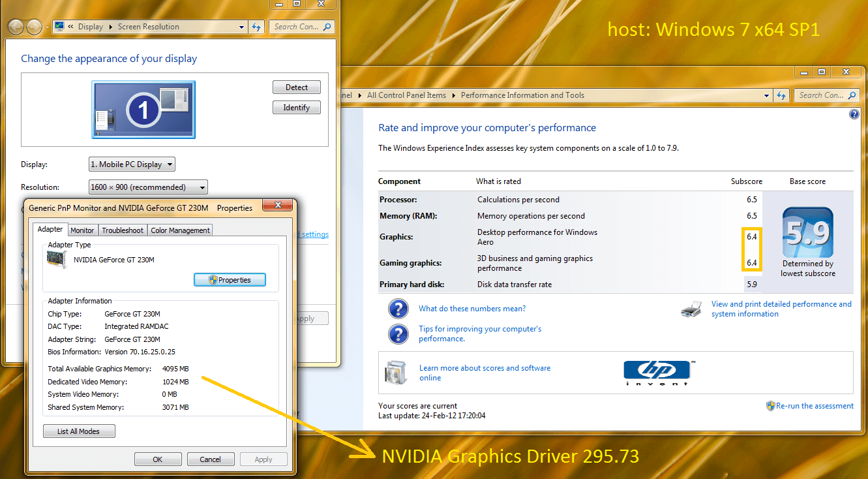868x479 pixels.
Task: Switch to the Color Management tab
Action: click(x=180, y=230)
